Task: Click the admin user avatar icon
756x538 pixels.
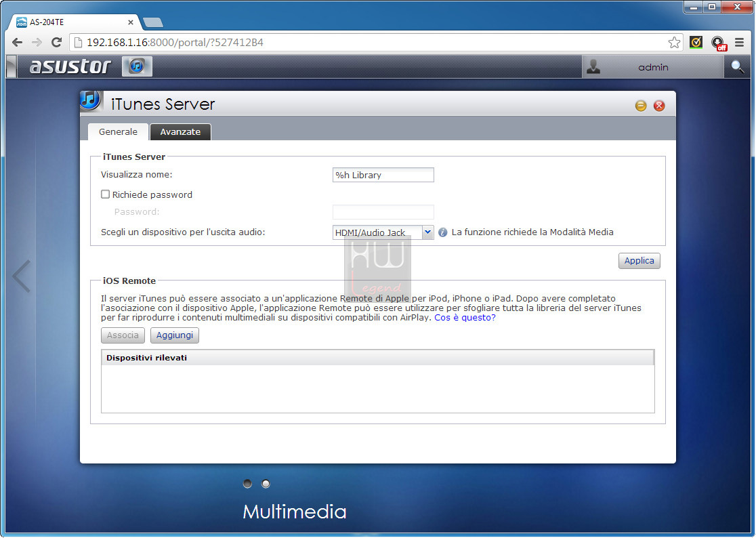Action: pos(593,66)
